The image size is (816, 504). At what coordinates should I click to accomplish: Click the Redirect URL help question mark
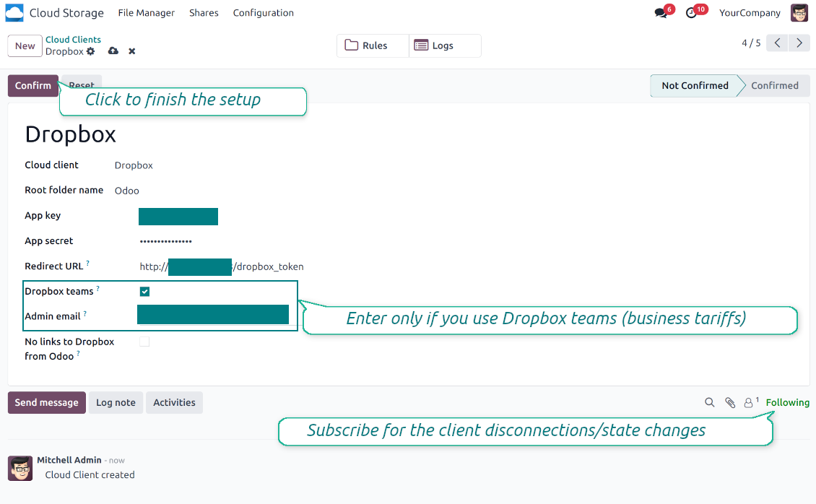pos(87,263)
